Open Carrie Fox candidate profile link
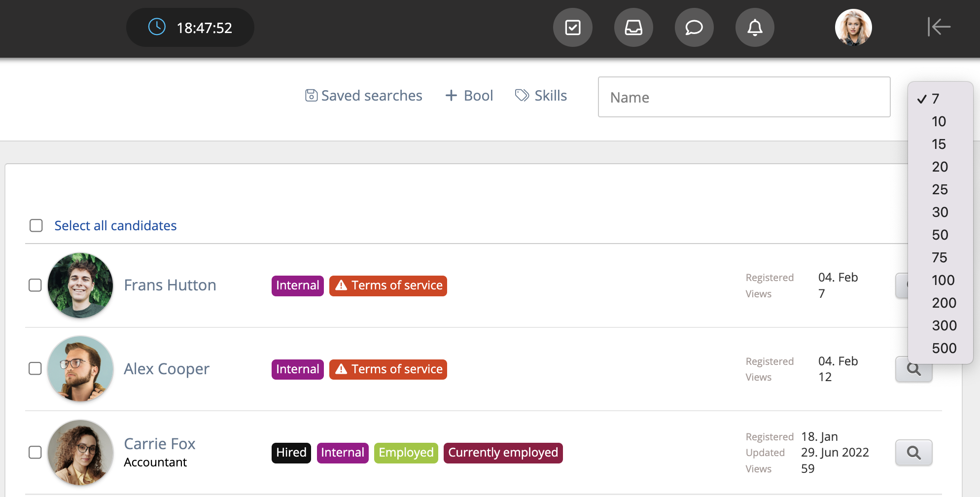980x497 pixels. point(159,444)
